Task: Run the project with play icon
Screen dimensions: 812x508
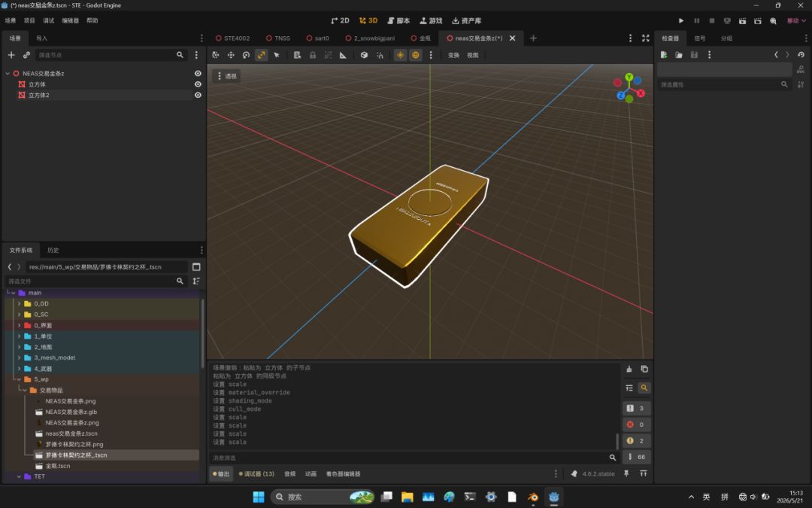Action: (681, 21)
